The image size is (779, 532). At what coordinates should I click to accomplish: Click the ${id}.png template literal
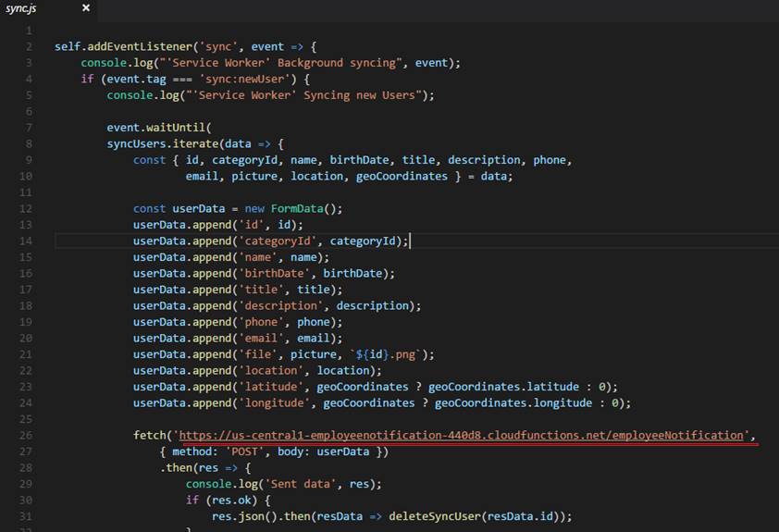(386, 354)
